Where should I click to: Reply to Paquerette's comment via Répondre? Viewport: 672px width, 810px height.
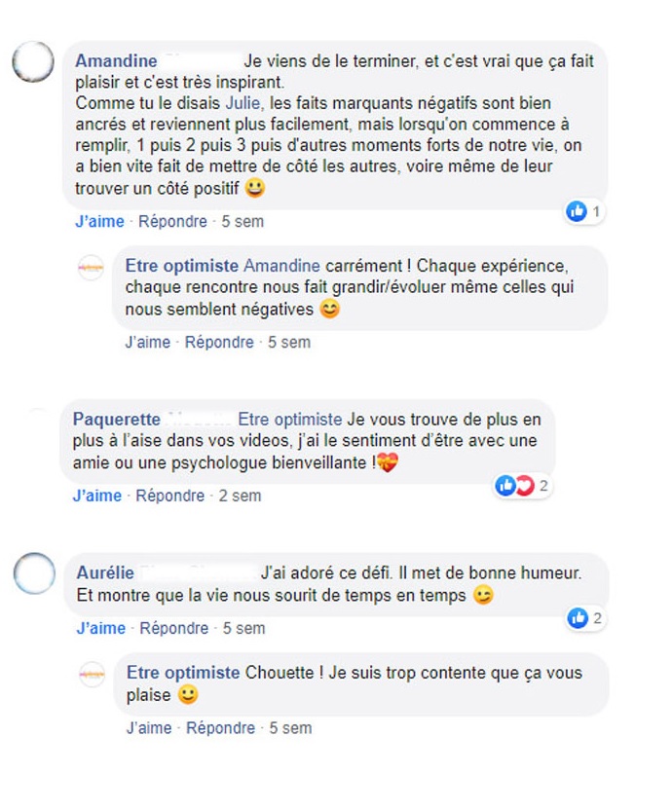[170, 496]
